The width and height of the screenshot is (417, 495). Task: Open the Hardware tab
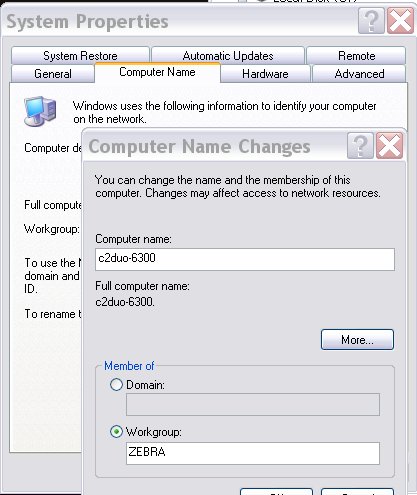tap(265, 74)
